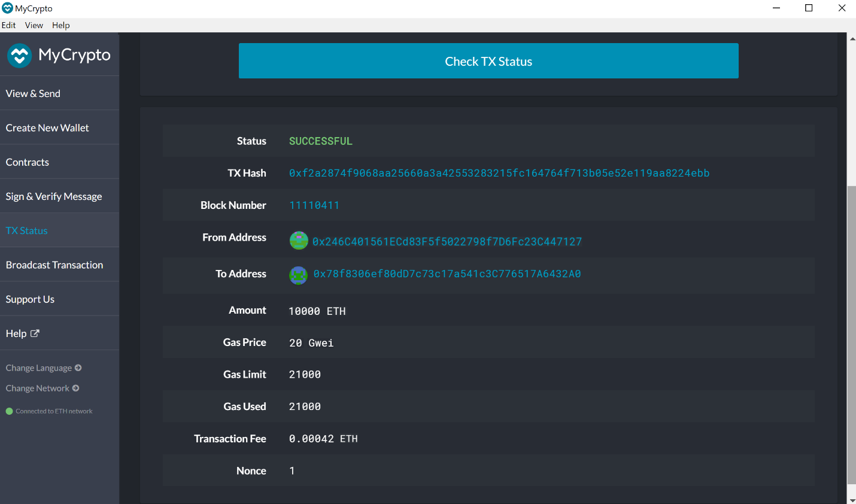Click the green ETH network status dot
Image resolution: width=856 pixels, height=504 pixels.
(9, 411)
